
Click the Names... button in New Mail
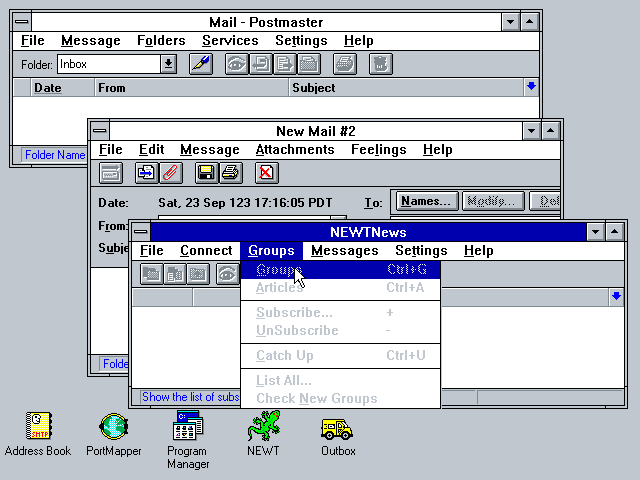[427, 201]
